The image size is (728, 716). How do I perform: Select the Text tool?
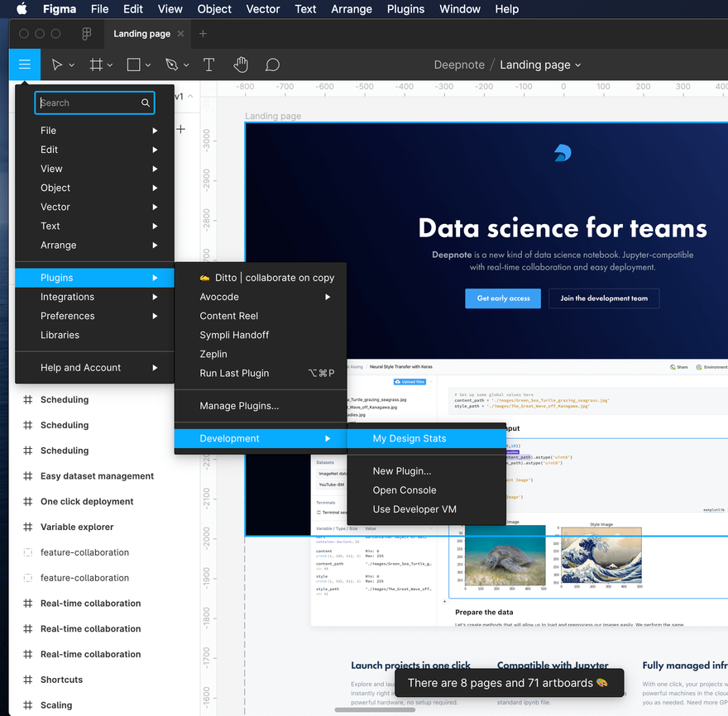tap(209, 64)
